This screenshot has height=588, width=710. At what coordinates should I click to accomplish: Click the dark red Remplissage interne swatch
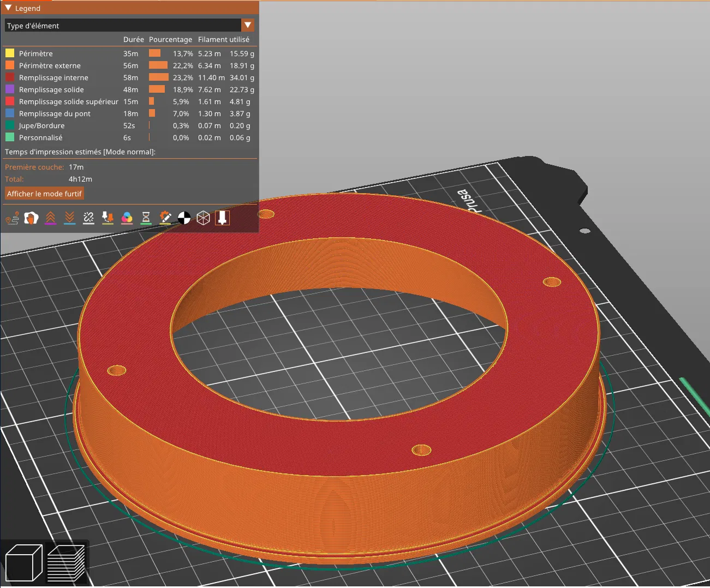tap(10, 77)
